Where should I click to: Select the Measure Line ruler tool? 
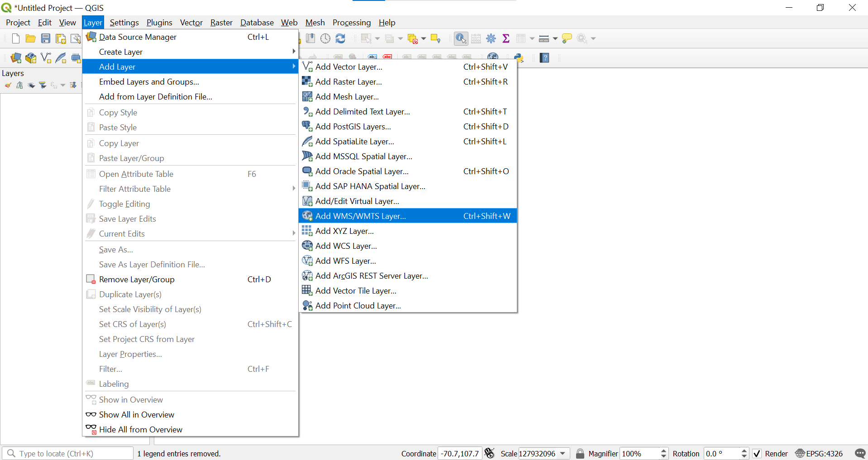[544, 39]
